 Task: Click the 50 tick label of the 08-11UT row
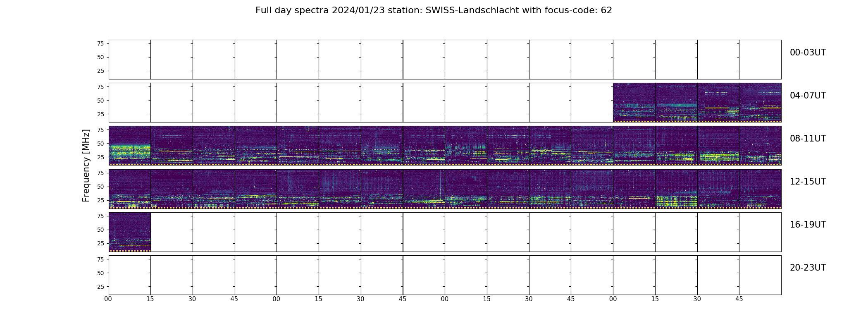(100, 144)
